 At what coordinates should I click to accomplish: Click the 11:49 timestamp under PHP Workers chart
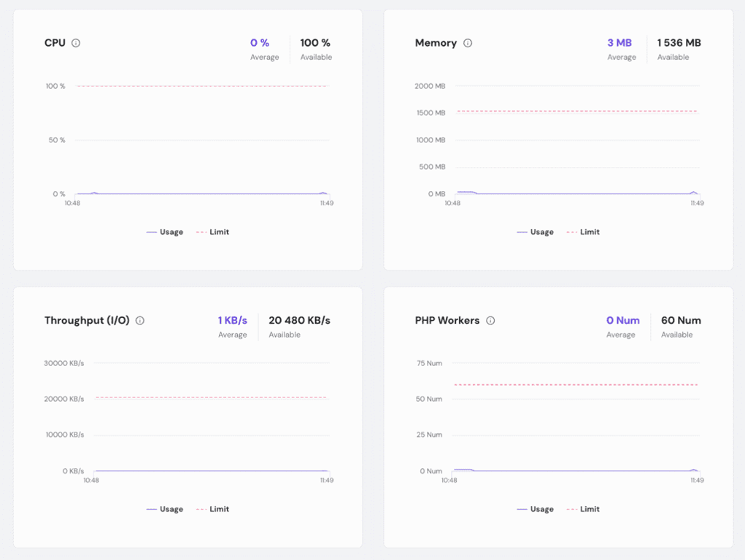[x=698, y=480]
